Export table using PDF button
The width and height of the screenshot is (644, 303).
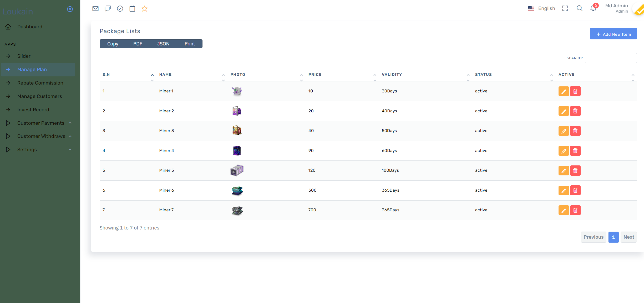tap(138, 44)
